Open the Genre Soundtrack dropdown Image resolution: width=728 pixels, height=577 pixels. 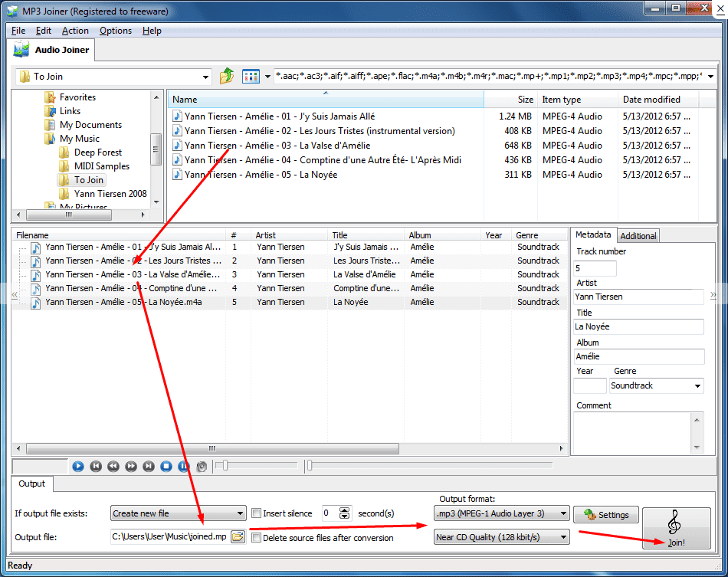pyautogui.click(x=657, y=385)
